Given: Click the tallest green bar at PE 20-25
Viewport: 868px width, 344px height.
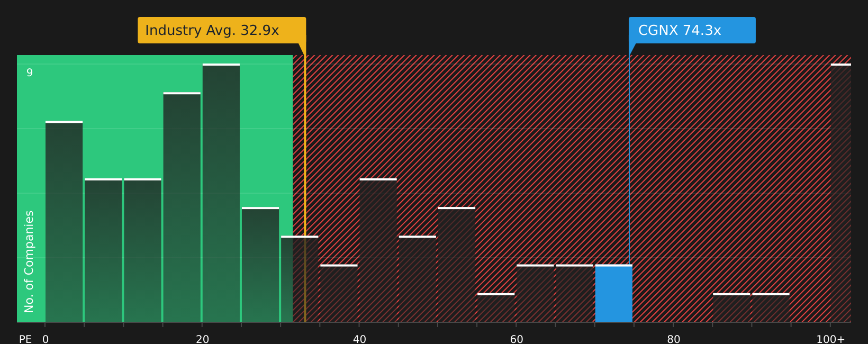Looking at the screenshot, I should pyautogui.click(x=221, y=193).
